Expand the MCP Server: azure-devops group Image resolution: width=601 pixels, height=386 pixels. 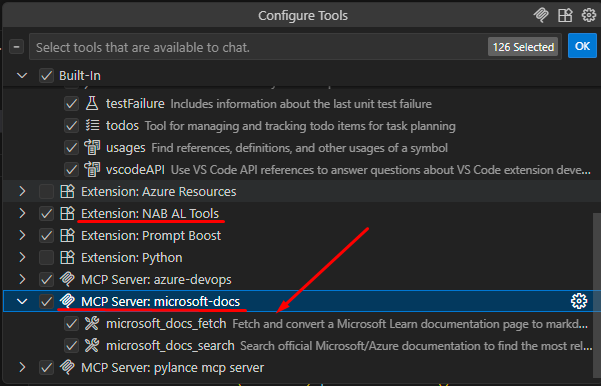pyautogui.click(x=22, y=279)
